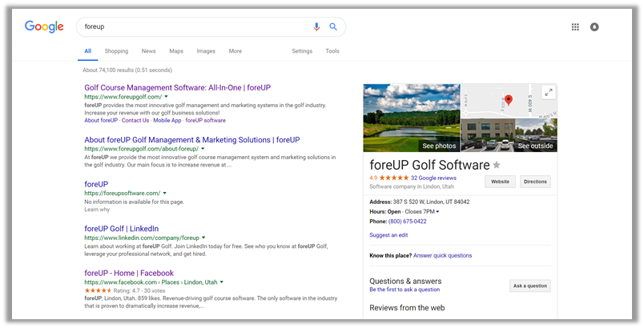The image size is (644, 328).
Task: Click Be the first to ask link
Action: pos(405,290)
